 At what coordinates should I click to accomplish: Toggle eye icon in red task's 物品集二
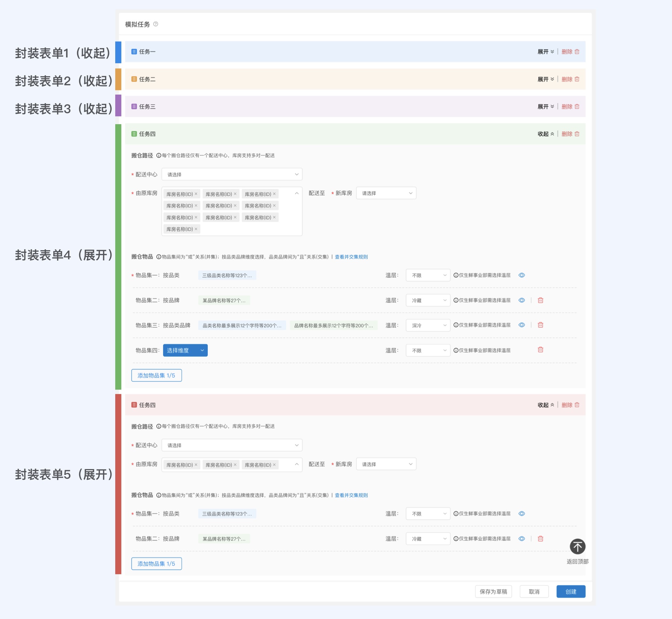pos(521,539)
